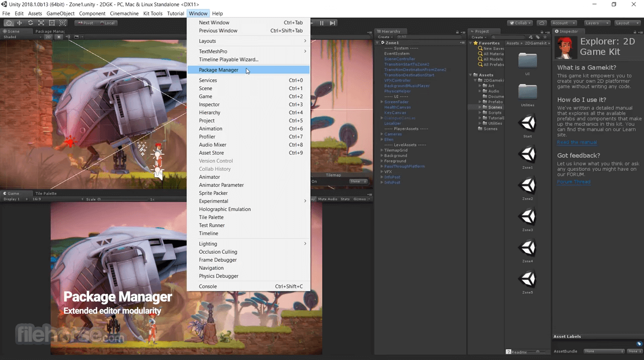This screenshot has height=360, width=644.
Task: Toggle 2D view mode in Scene
Action: 48,37
